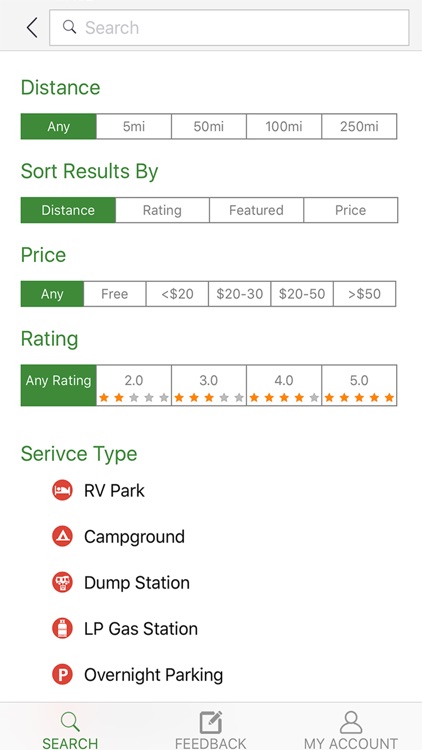Choose the $20-30 price range
Screen dimensions: 422x750
pyautogui.click(x=240, y=294)
